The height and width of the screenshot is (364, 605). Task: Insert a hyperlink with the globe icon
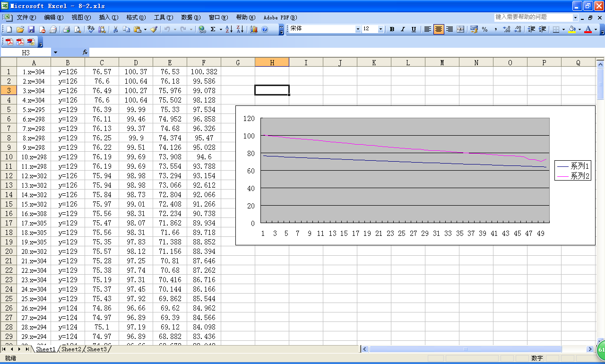(202, 29)
